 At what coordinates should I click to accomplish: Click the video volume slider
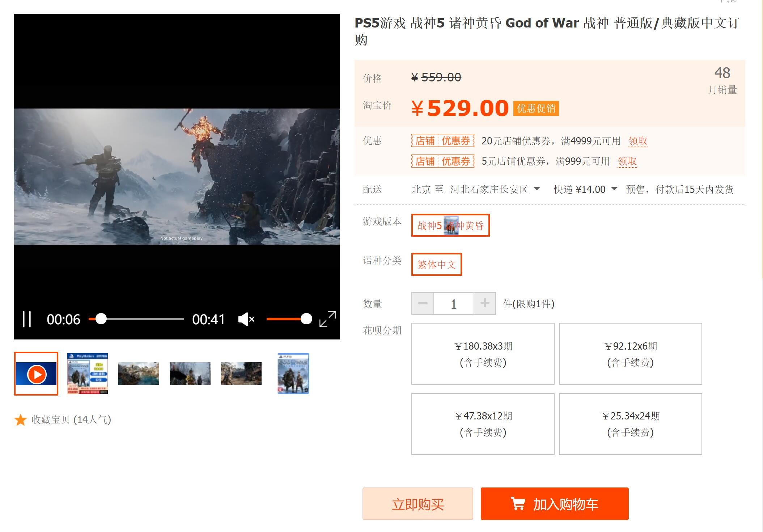tap(289, 319)
